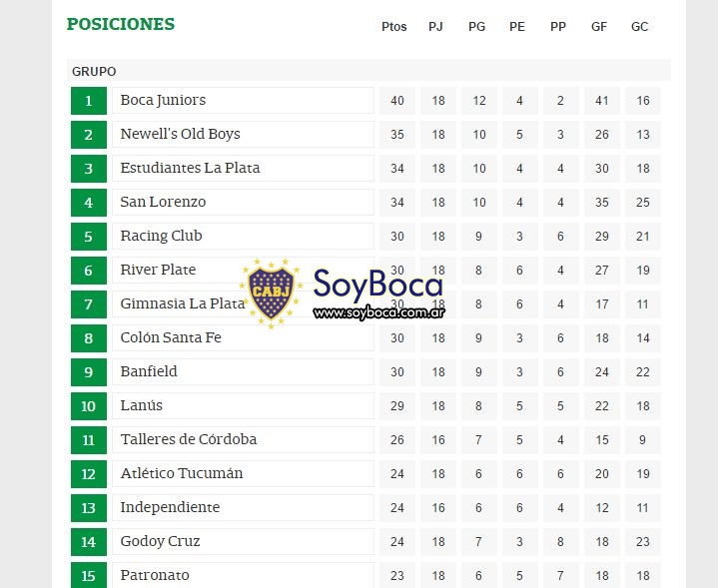Click the green position 10 badge
Viewport: 718px width, 588px height.
pos(89,405)
